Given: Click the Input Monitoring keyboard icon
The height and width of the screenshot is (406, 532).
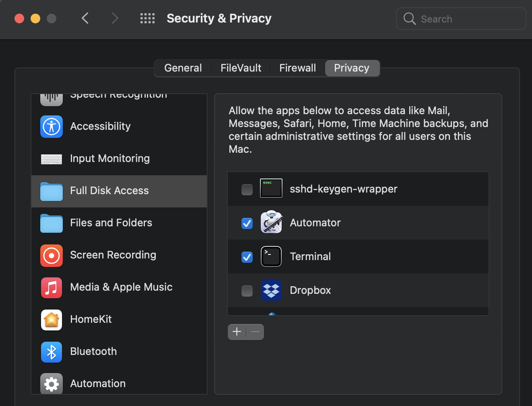Looking at the screenshot, I should pos(52,159).
